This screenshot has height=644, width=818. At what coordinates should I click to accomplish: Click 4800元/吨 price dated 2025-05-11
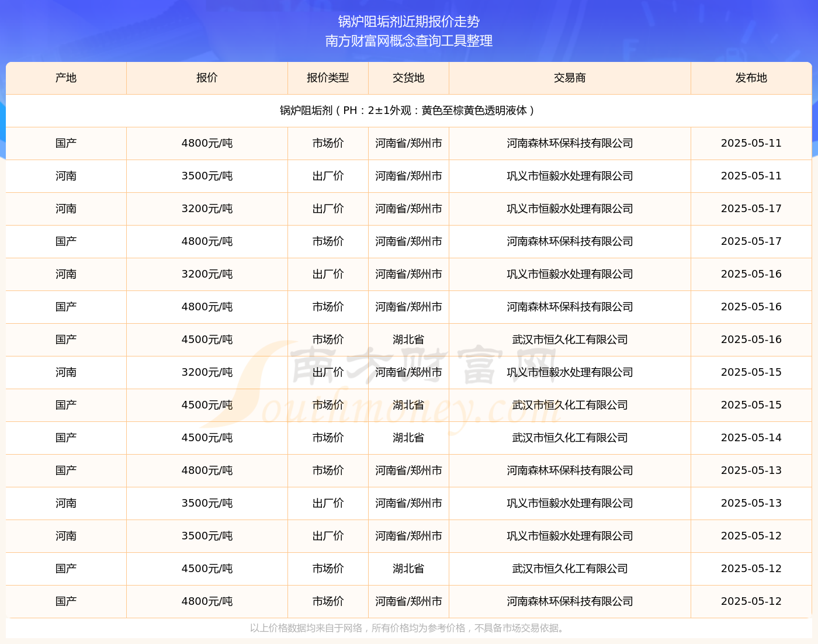[207, 143]
